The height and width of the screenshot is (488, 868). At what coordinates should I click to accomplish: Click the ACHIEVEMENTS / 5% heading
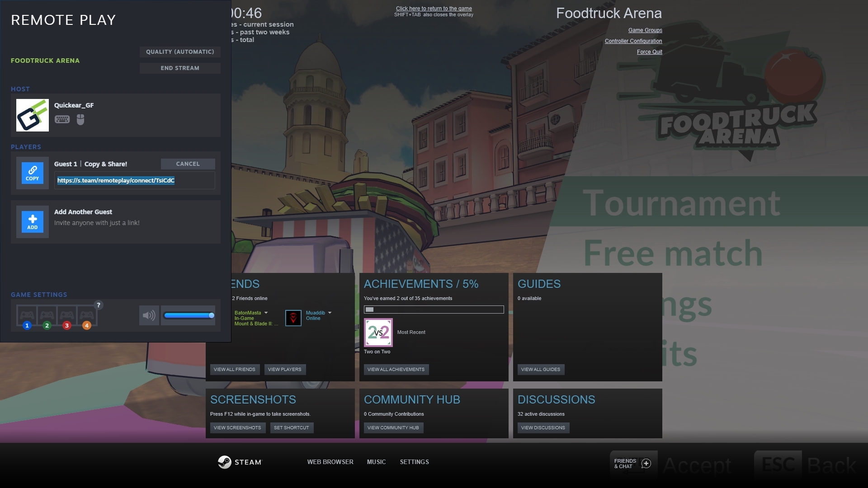click(x=421, y=284)
